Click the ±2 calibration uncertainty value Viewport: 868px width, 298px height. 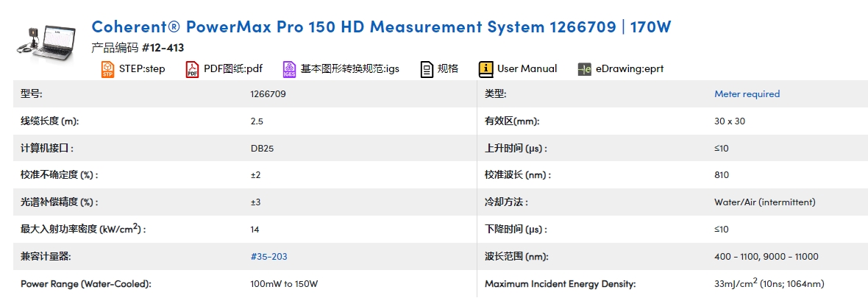pyautogui.click(x=256, y=175)
